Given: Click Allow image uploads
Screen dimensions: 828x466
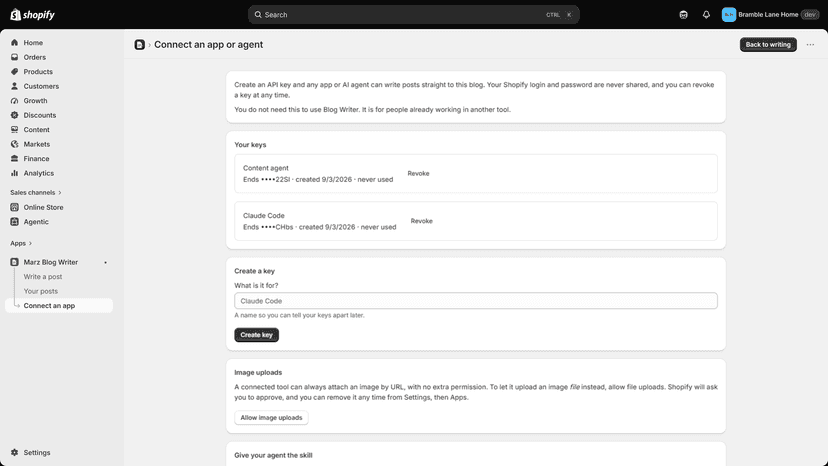Looking at the screenshot, I should pos(271,417).
